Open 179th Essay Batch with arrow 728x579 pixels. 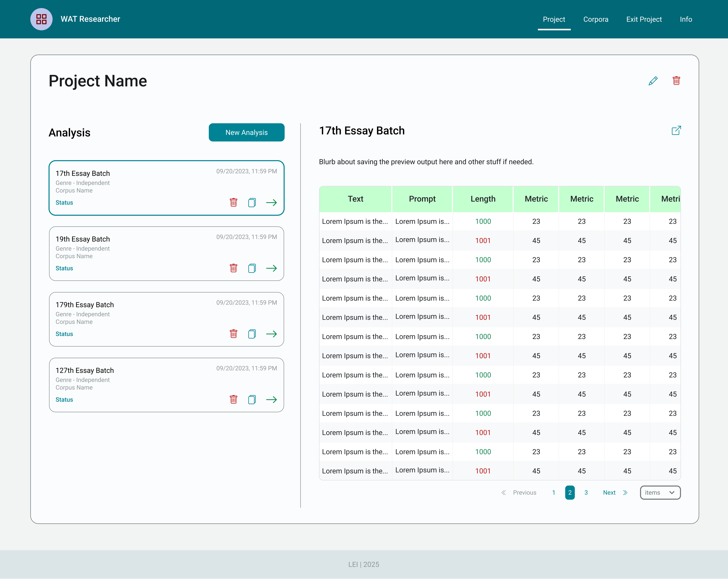(x=271, y=334)
